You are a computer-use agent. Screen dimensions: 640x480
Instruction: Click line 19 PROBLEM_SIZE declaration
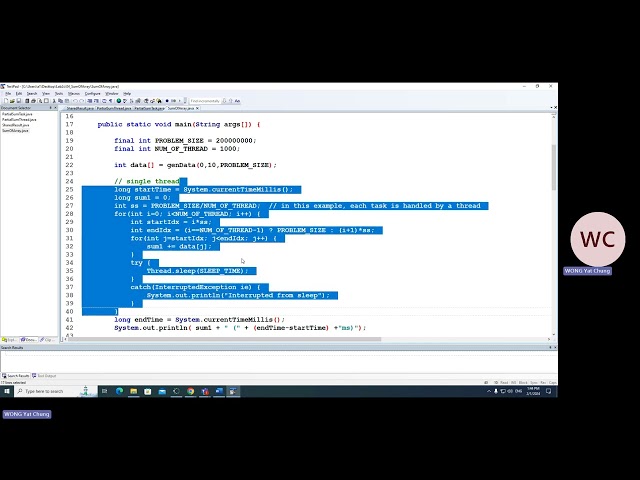click(185, 141)
